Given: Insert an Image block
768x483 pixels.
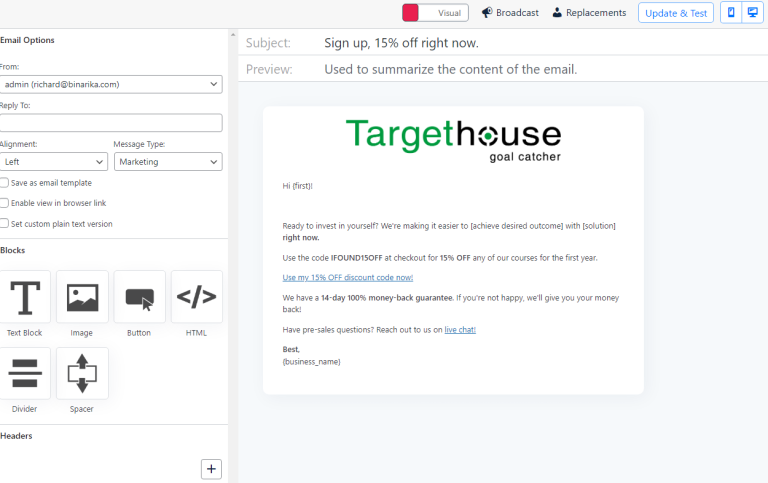Looking at the screenshot, I should pyautogui.click(x=82, y=297).
